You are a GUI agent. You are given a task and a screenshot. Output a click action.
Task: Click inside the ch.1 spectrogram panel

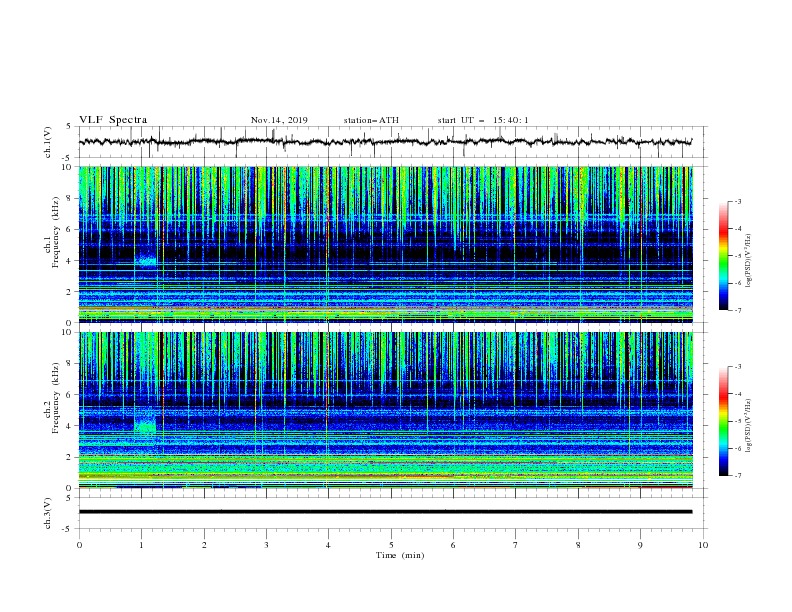click(385, 244)
